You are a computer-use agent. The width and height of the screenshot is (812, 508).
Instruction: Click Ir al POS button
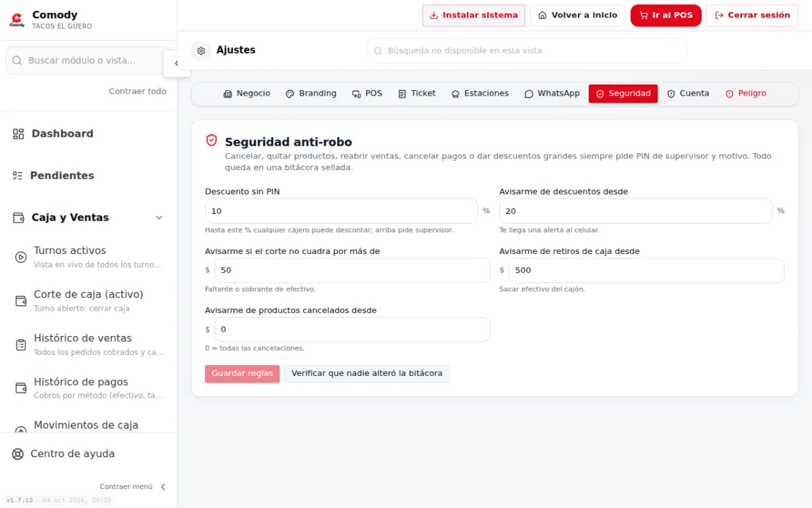(666, 16)
